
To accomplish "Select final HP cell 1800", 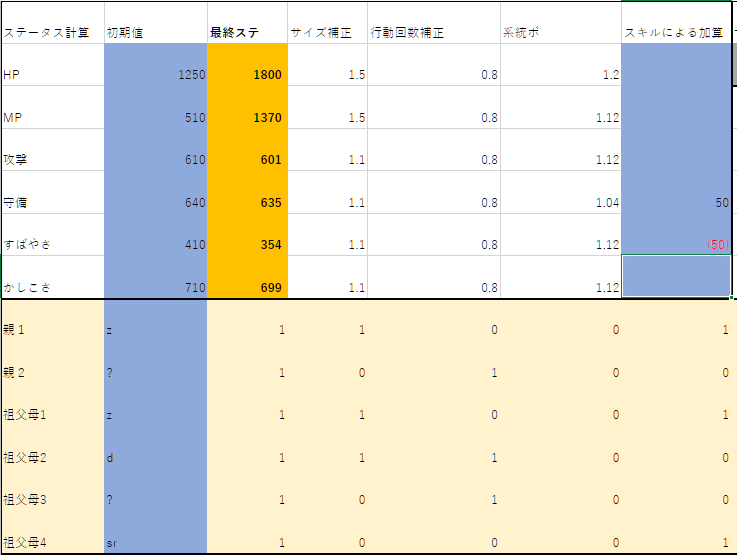I will (247, 65).
